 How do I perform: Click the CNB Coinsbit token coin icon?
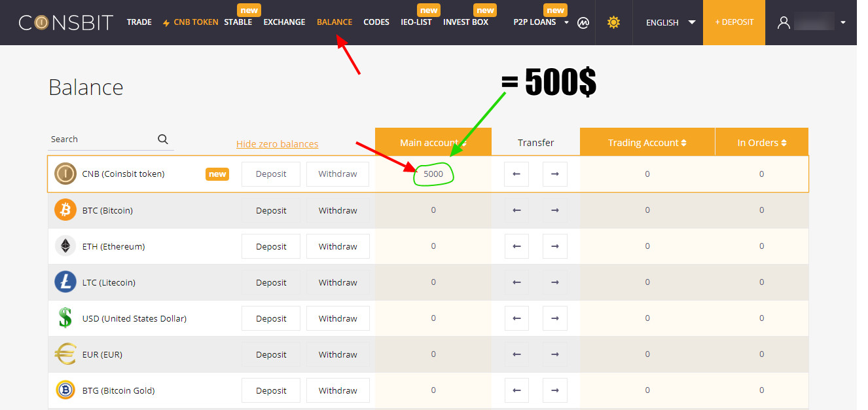click(65, 174)
